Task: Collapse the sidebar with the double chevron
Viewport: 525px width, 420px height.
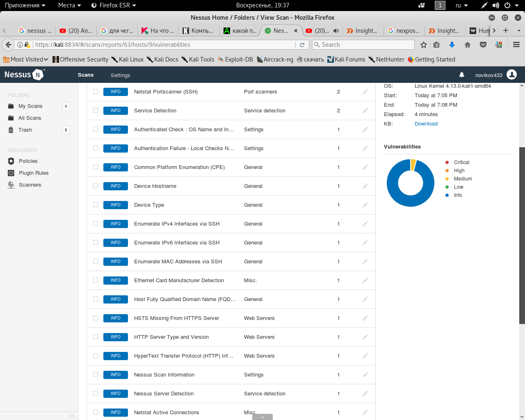Action: [x=72, y=416]
